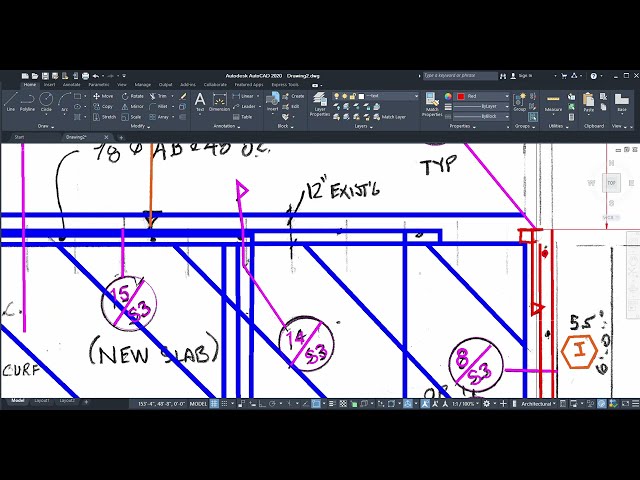Image resolution: width=640 pixels, height=480 pixels.
Task: Click the Array tool
Action: tap(159, 117)
